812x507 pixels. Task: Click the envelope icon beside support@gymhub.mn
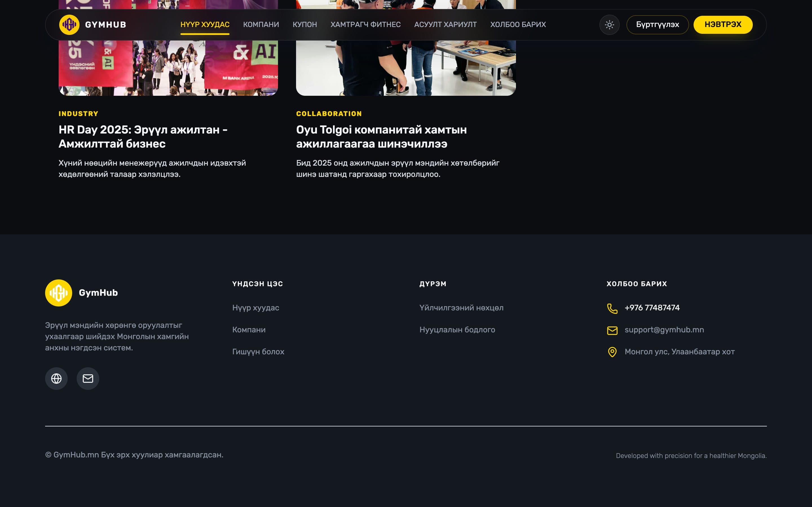click(x=612, y=330)
